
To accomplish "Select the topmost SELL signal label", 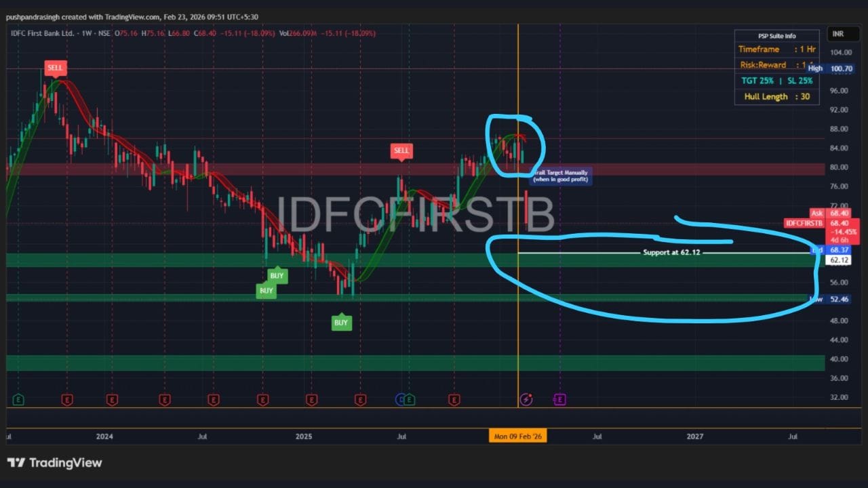I will (x=55, y=68).
